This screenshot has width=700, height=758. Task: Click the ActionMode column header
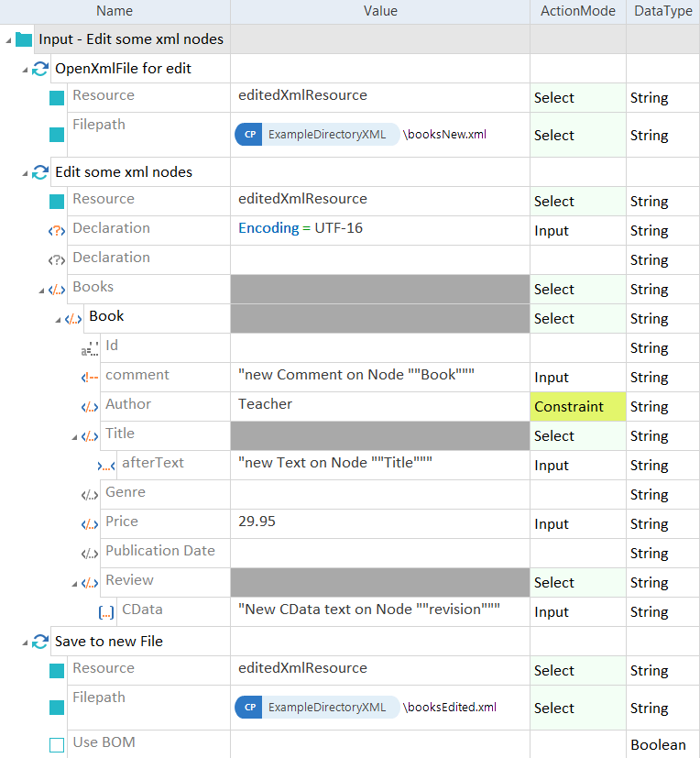tap(577, 11)
